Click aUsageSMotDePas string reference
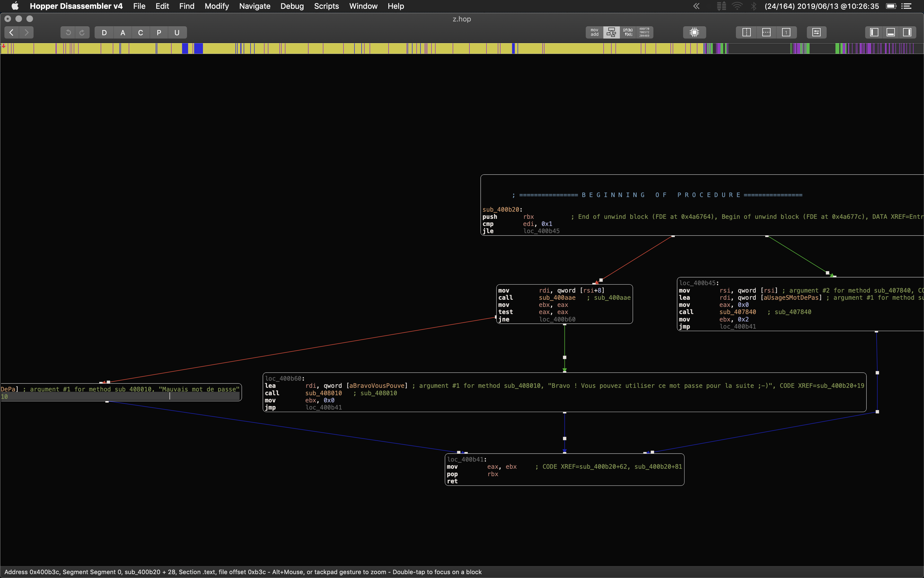This screenshot has height=578, width=924. [x=791, y=298]
